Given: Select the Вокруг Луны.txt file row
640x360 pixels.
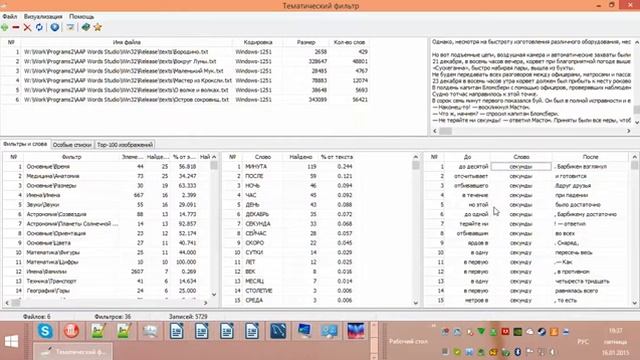Looking at the screenshot, I should [186, 62].
